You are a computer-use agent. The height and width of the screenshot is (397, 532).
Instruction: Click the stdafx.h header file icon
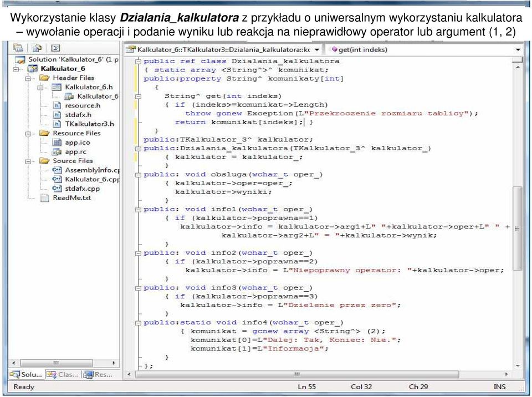pos(57,115)
